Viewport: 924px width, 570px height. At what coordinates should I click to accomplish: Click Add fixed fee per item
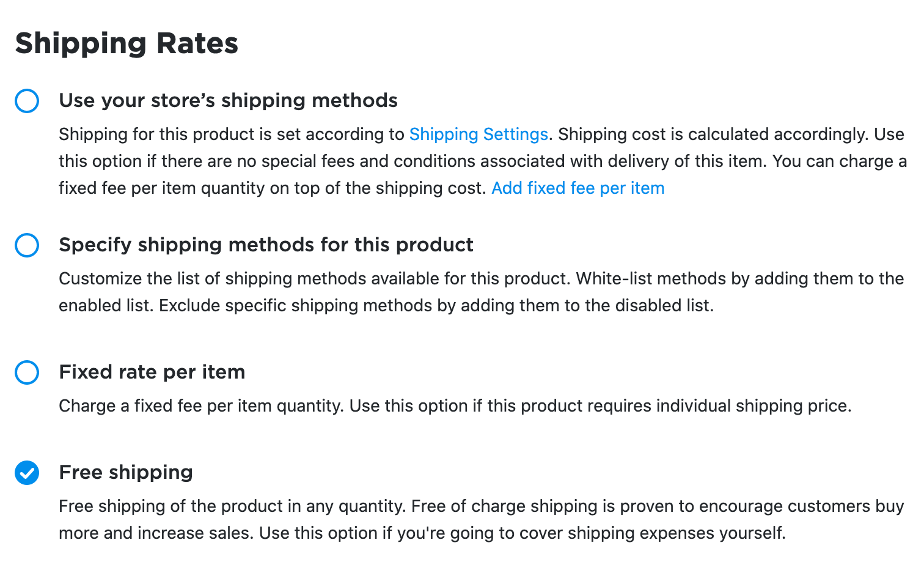click(577, 188)
